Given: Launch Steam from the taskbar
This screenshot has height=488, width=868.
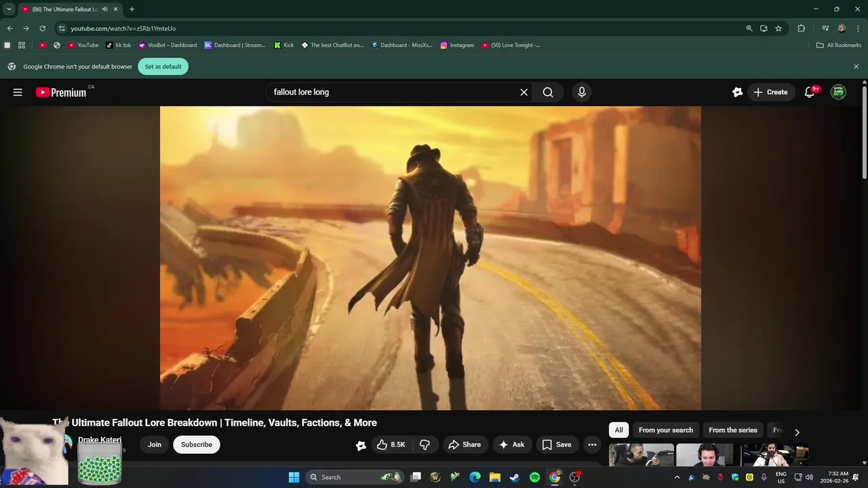Looking at the screenshot, I should click(x=515, y=477).
